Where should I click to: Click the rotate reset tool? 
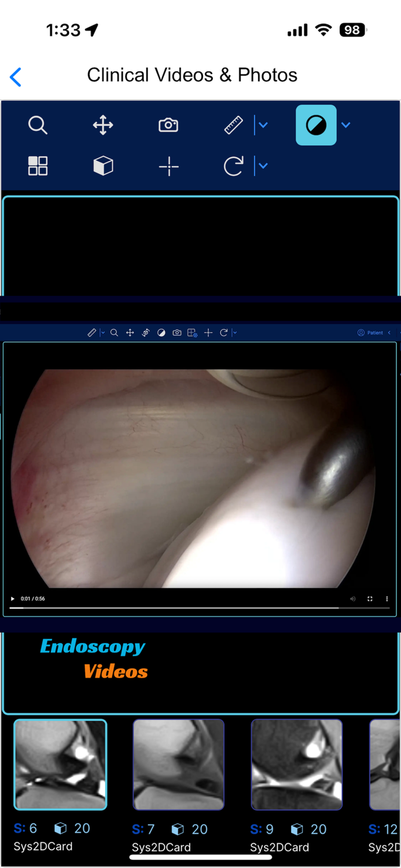(233, 167)
